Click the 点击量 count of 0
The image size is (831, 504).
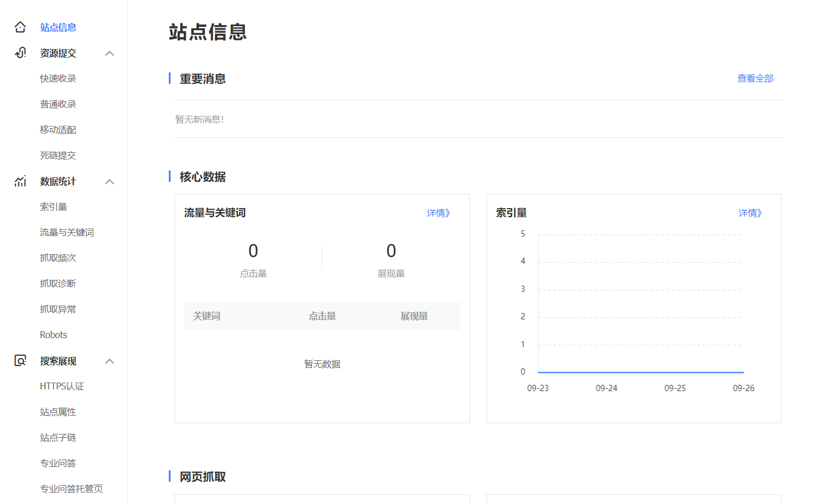tap(253, 251)
